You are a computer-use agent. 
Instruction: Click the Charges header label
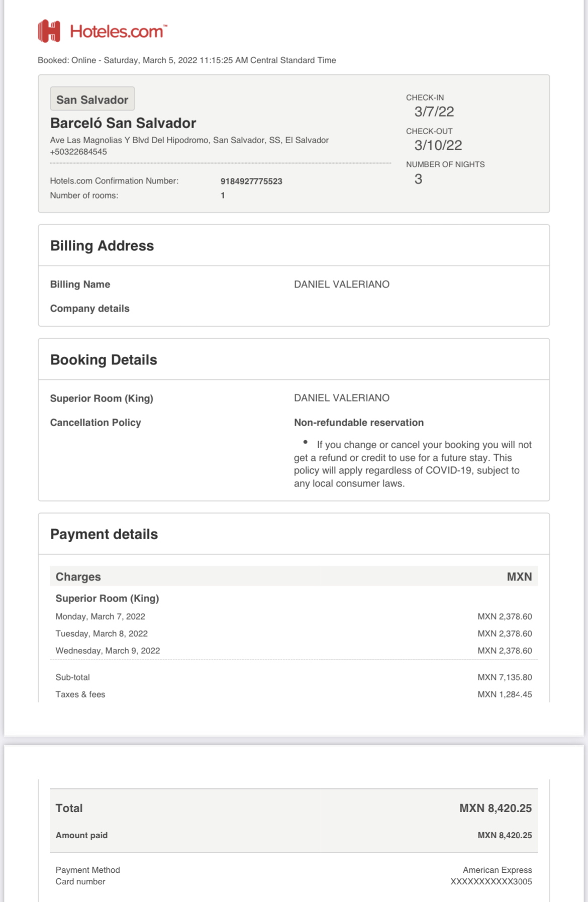pyautogui.click(x=78, y=577)
